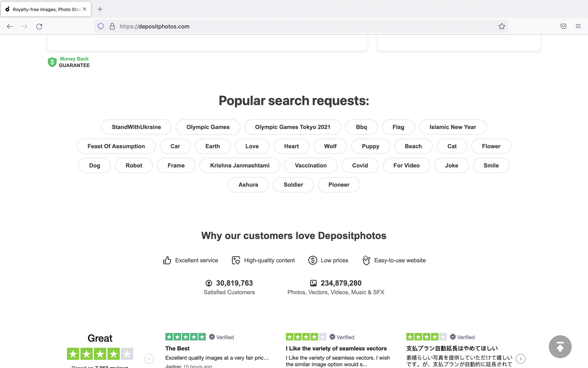
Task: Select the Frame search tag
Action: [176, 166]
